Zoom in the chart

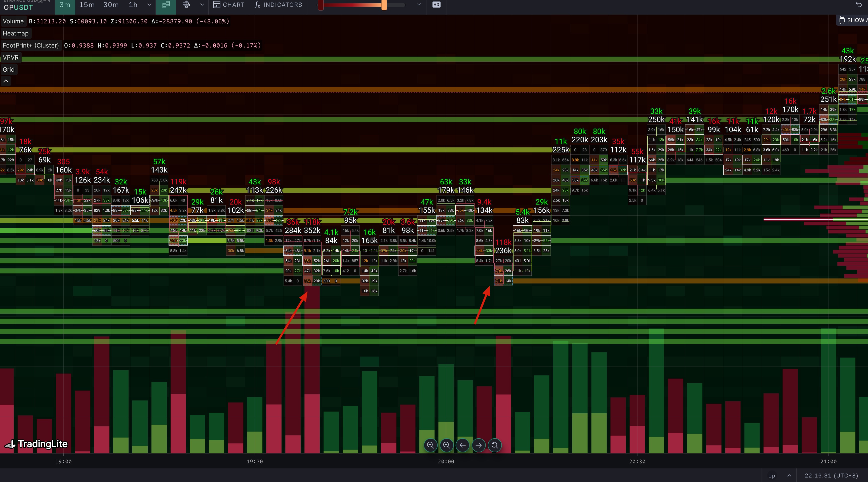coord(447,445)
